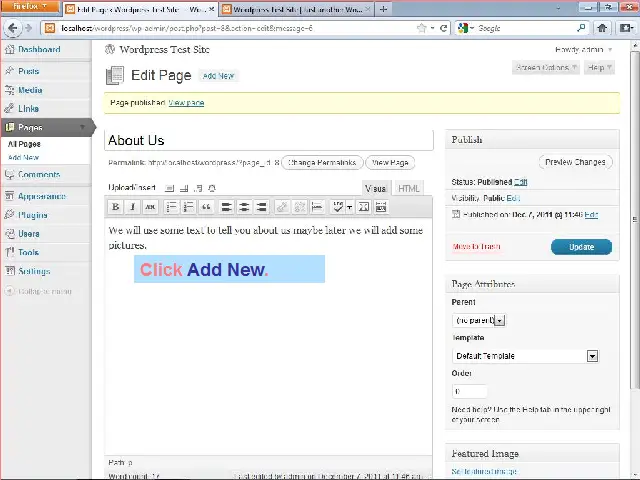This screenshot has width=640, height=480.
Task: Edit the Public visibility setting
Action: click(x=513, y=198)
